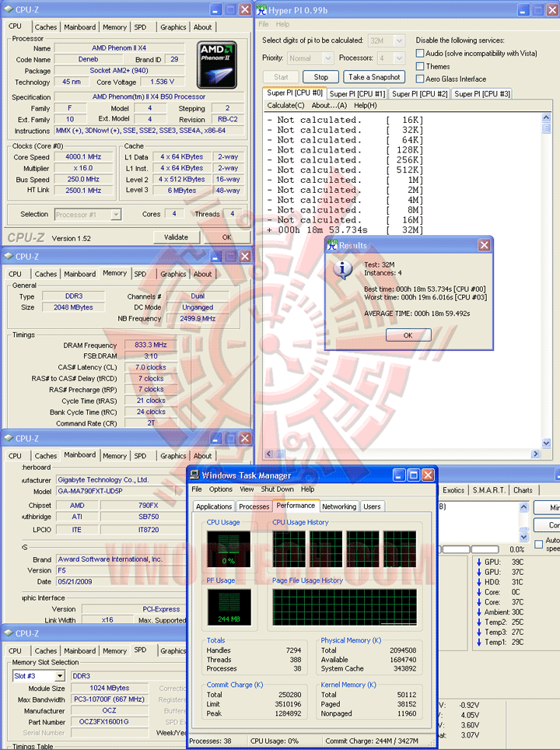Open the Charts tab in background window
This screenshot has width=560, height=750.
[523, 490]
